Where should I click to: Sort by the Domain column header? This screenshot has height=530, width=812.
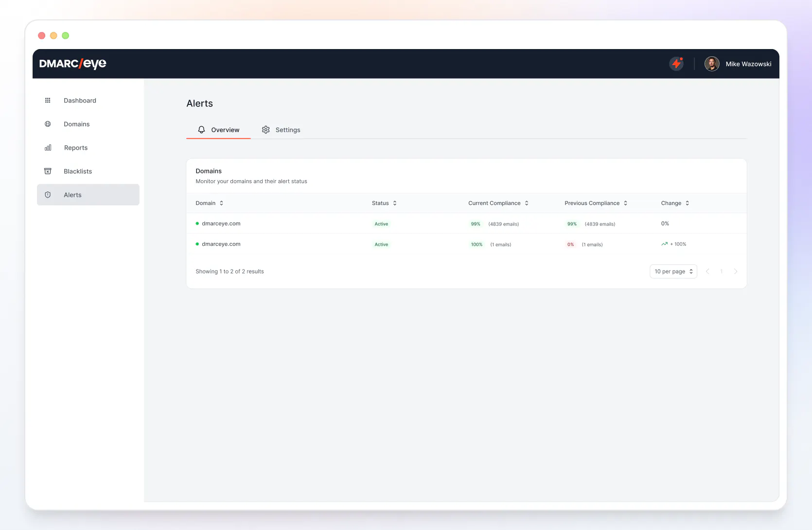click(x=205, y=203)
